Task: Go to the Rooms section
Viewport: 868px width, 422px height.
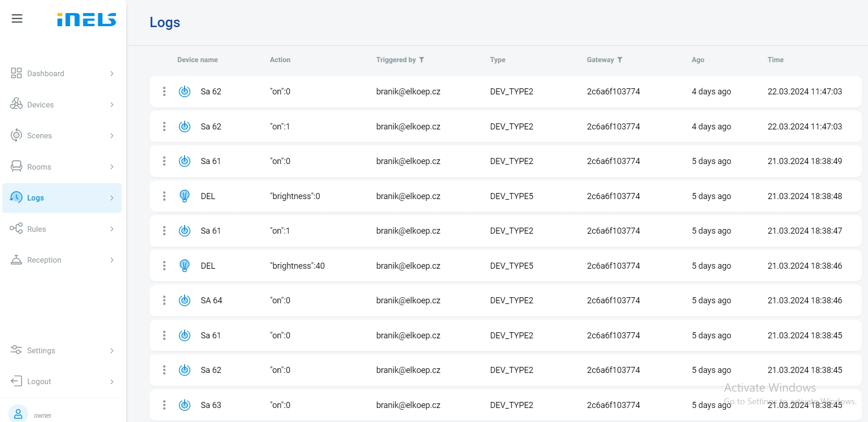Action: (39, 167)
